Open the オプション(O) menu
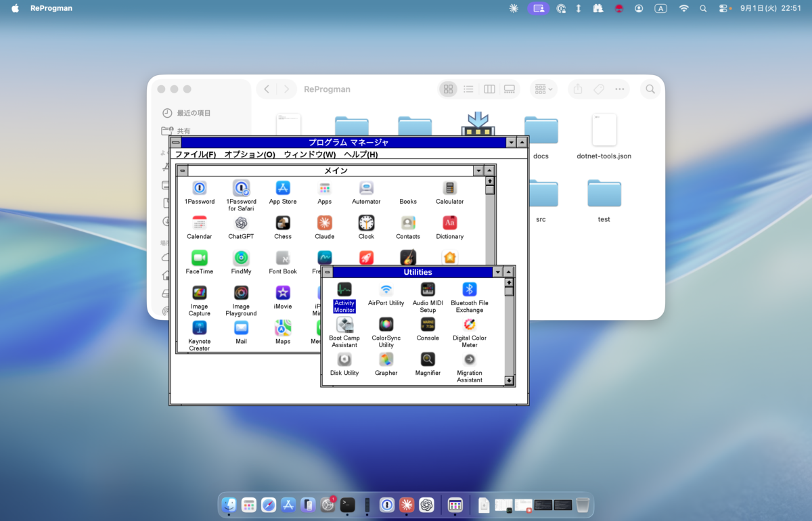This screenshot has height=521, width=812. (250, 154)
